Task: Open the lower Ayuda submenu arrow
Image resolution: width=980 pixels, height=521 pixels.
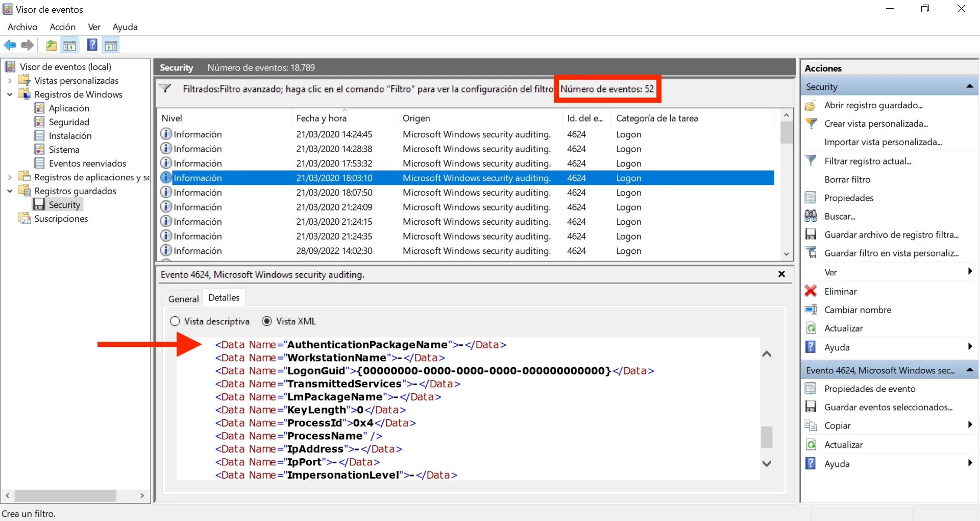Action: [970, 463]
